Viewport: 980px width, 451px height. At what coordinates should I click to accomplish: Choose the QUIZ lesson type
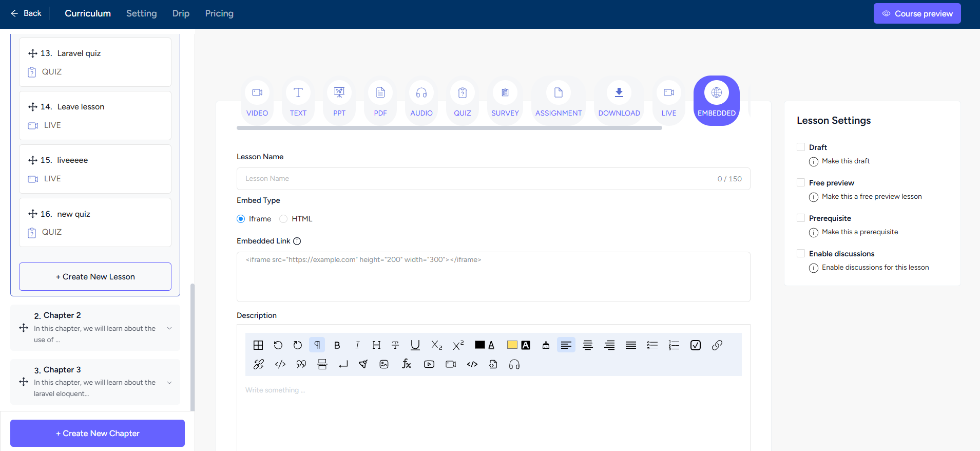463,101
